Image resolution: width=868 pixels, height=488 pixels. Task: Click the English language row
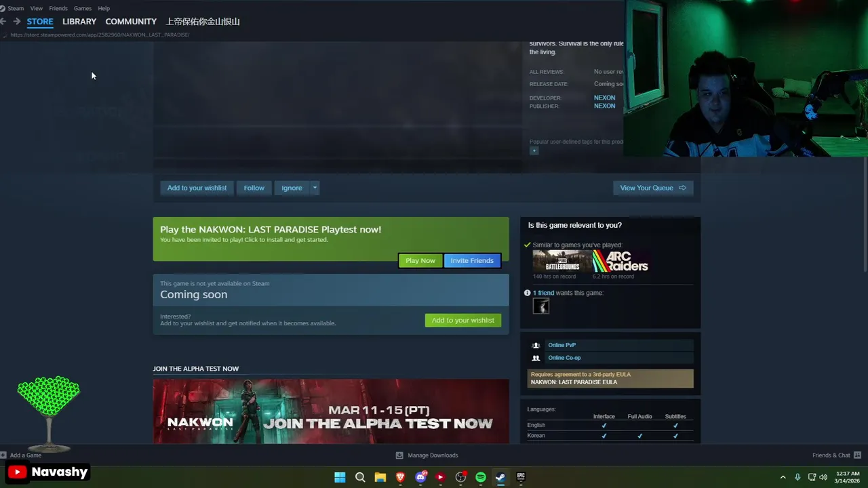point(610,425)
